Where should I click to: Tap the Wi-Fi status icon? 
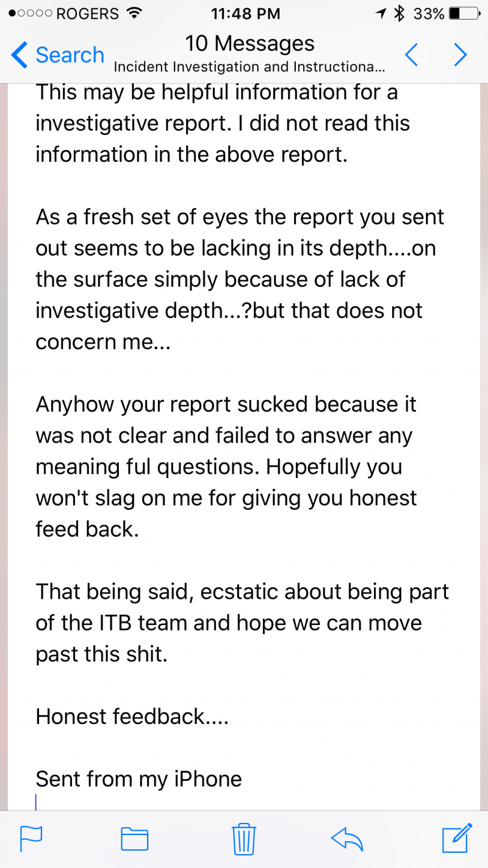[131, 13]
